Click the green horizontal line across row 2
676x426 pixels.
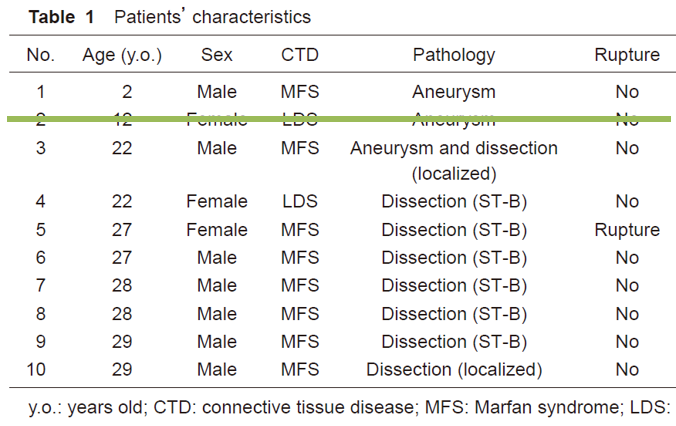pos(338,119)
